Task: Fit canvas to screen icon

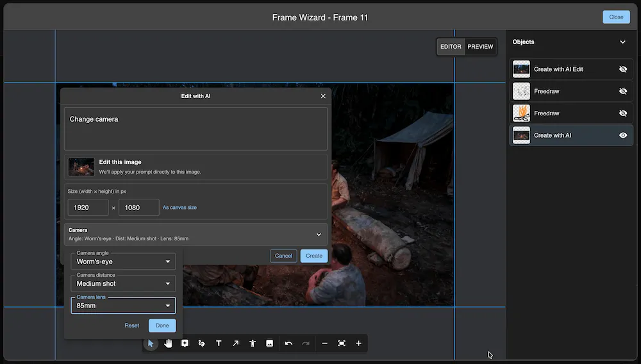Action: point(342,343)
